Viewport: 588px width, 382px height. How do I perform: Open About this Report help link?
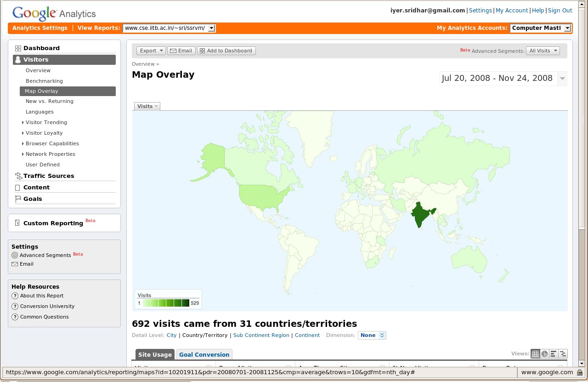pos(42,296)
